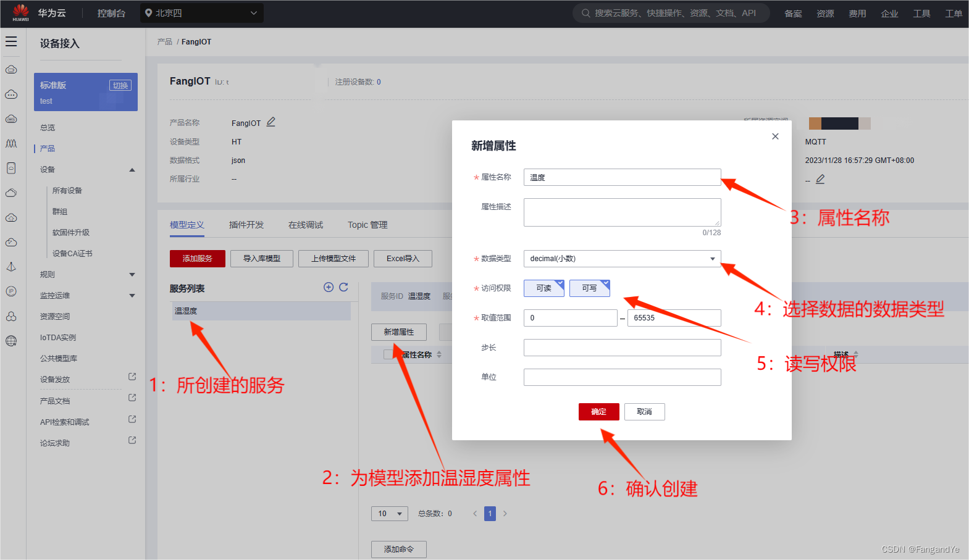Focus the 单位 input field
This screenshot has width=969, height=560.
[x=622, y=377]
